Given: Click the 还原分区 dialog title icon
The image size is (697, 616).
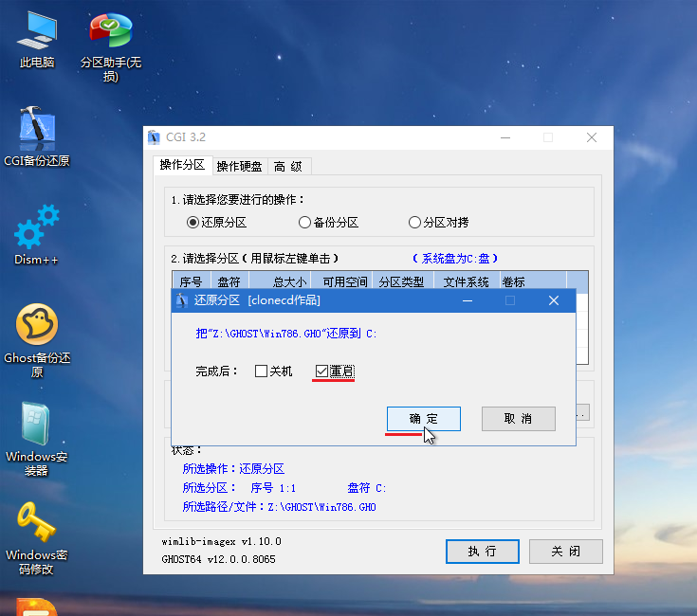Looking at the screenshot, I should point(182,300).
